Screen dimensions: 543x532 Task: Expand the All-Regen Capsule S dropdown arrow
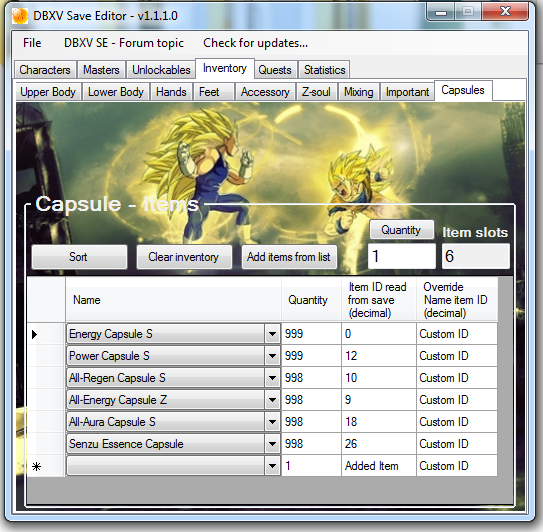point(273,378)
